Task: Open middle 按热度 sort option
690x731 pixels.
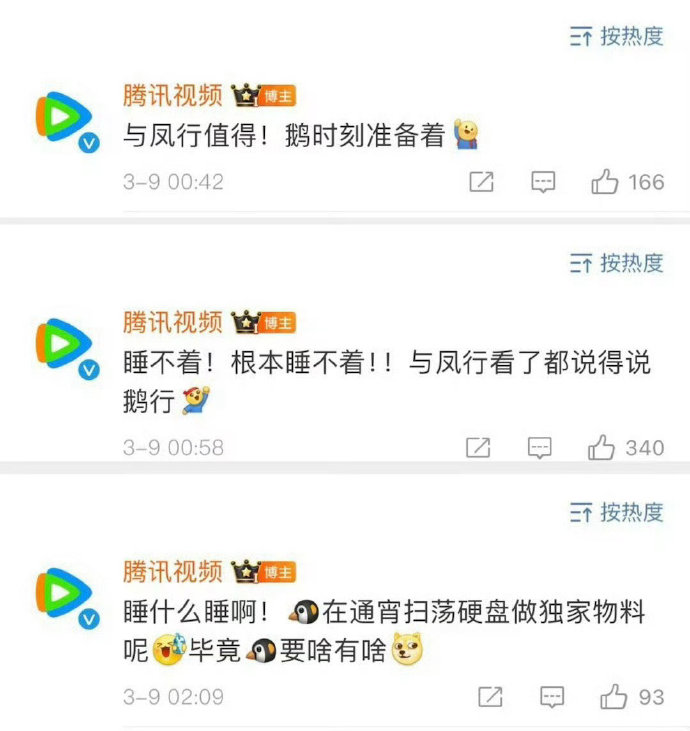Action: (616, 263)
